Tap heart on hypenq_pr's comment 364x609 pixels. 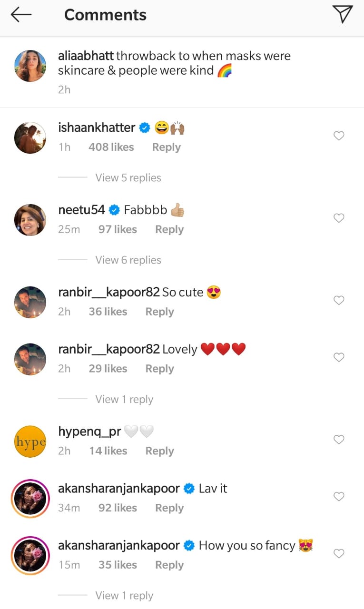(338, 440)
